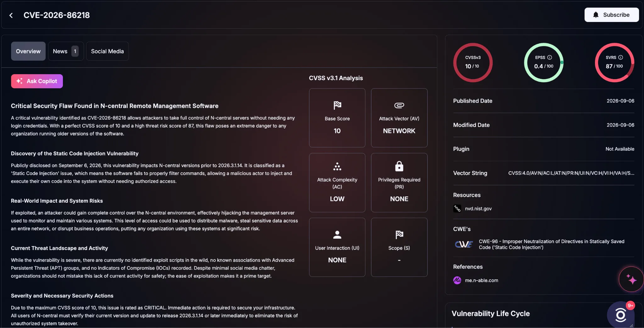Click the Privileges Required lock icon

point(399,166)
